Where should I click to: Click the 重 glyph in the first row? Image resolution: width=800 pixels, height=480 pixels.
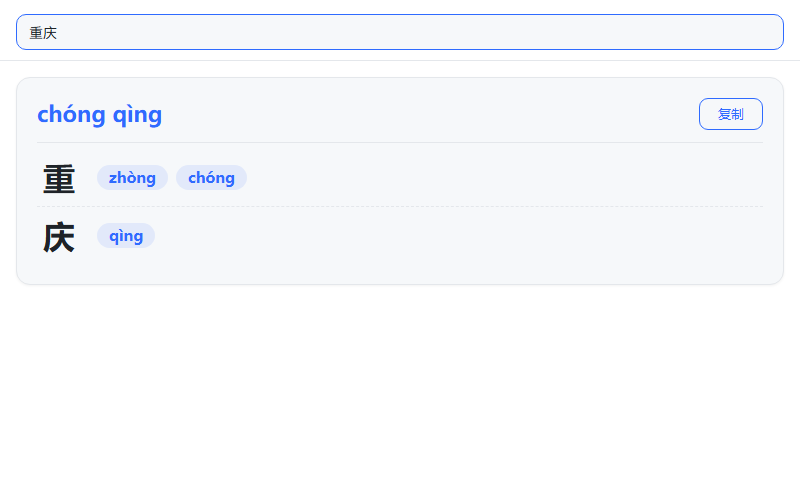click(x=59, y=179)
